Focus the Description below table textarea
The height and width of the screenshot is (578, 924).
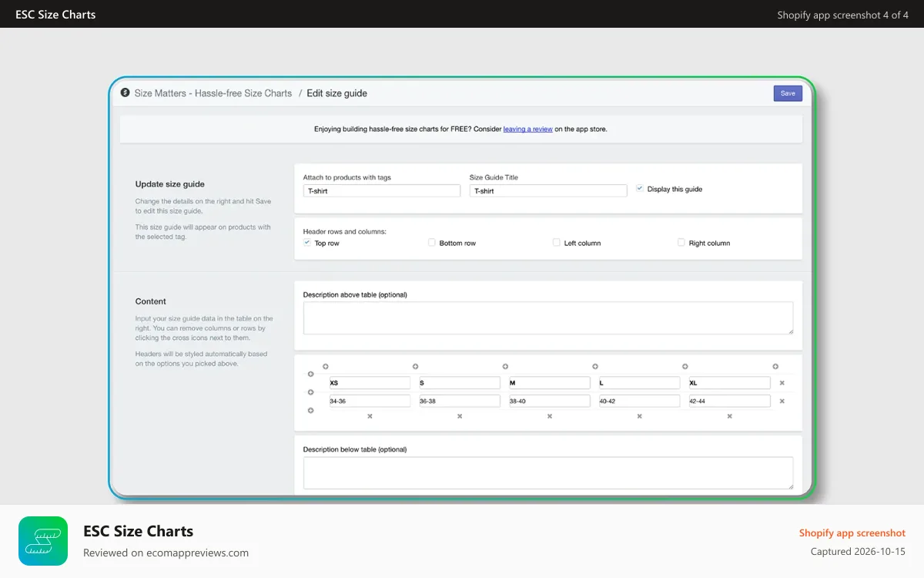(548, 473)
